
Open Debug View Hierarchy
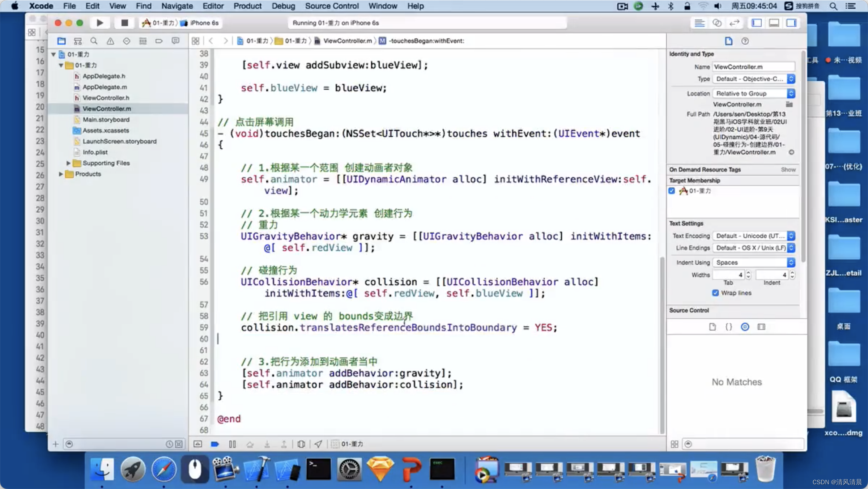[301, 444]
